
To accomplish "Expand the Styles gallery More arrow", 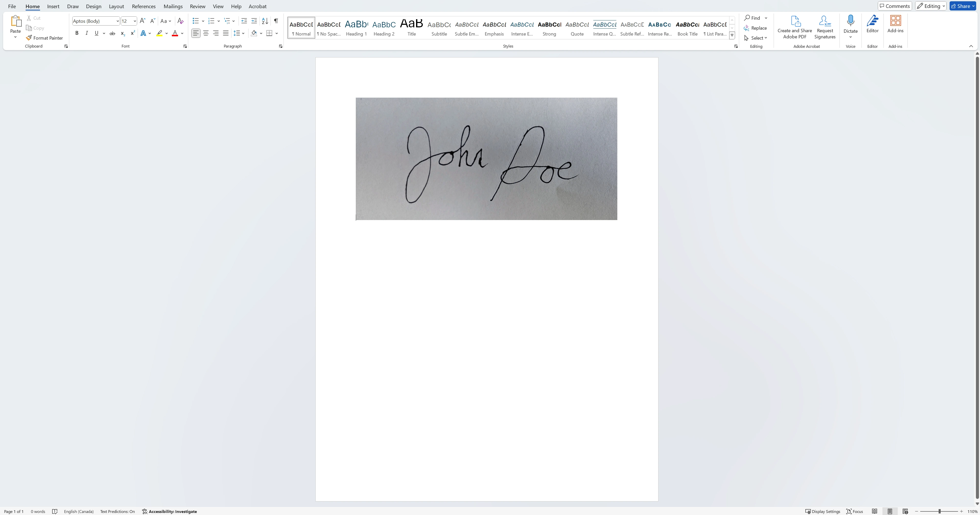I will [x=732, y=36].
